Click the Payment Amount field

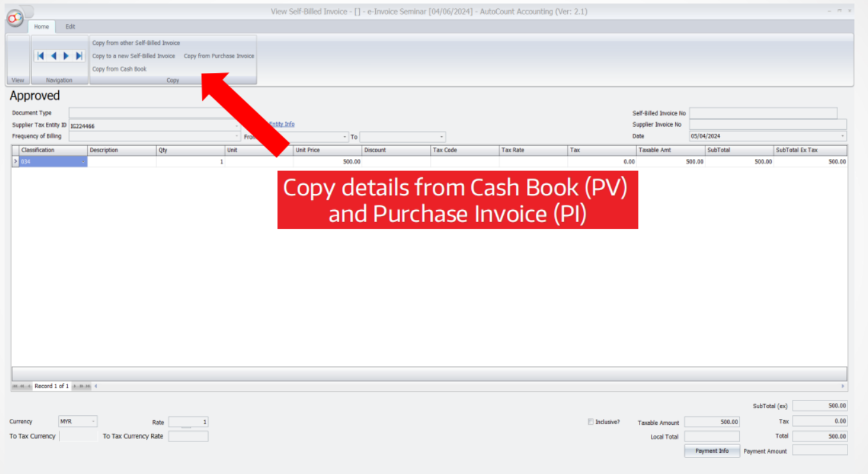click(x=820, y=450)
